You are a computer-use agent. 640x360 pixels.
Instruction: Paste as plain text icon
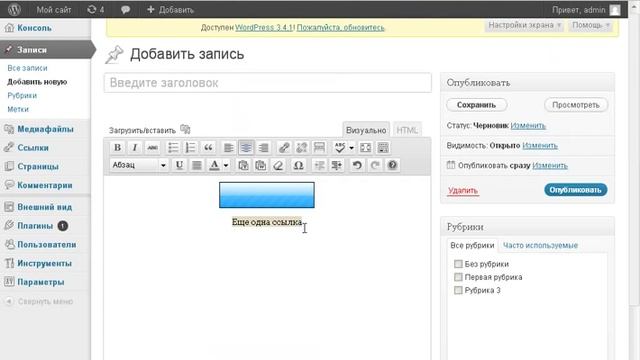243,165
